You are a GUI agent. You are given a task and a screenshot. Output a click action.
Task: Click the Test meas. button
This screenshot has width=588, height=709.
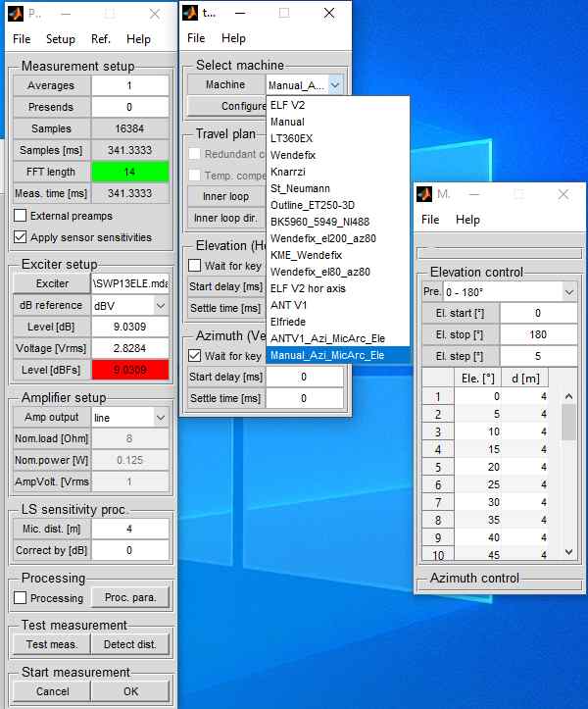(51, 644)
